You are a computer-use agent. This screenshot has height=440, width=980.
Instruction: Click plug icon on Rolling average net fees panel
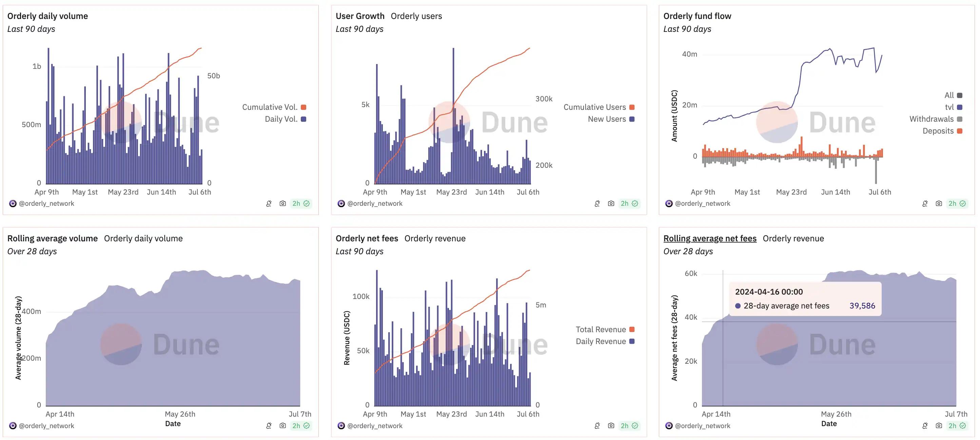click(925, 425)
